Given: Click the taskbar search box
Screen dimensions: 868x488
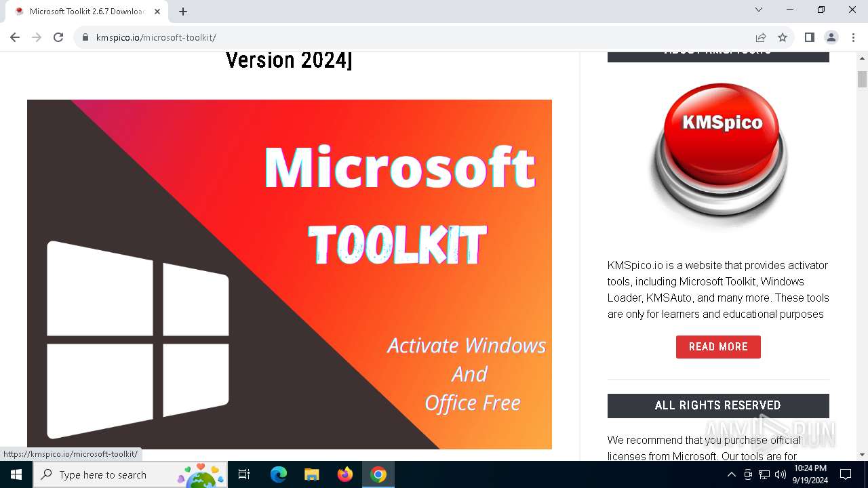Looking at the screenshot, I should coord(130,474).
